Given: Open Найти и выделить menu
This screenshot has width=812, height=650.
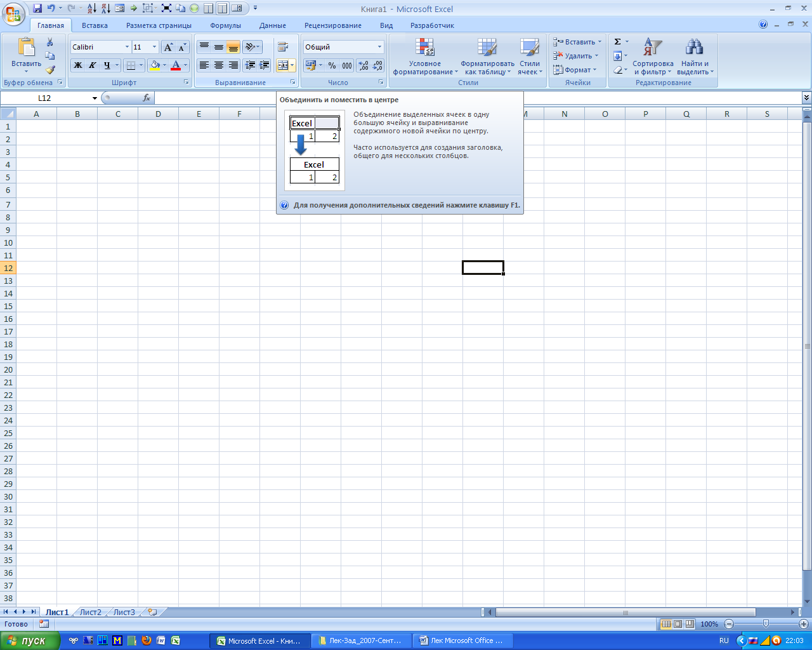Looking at the screenshot, I should point(695,56).
